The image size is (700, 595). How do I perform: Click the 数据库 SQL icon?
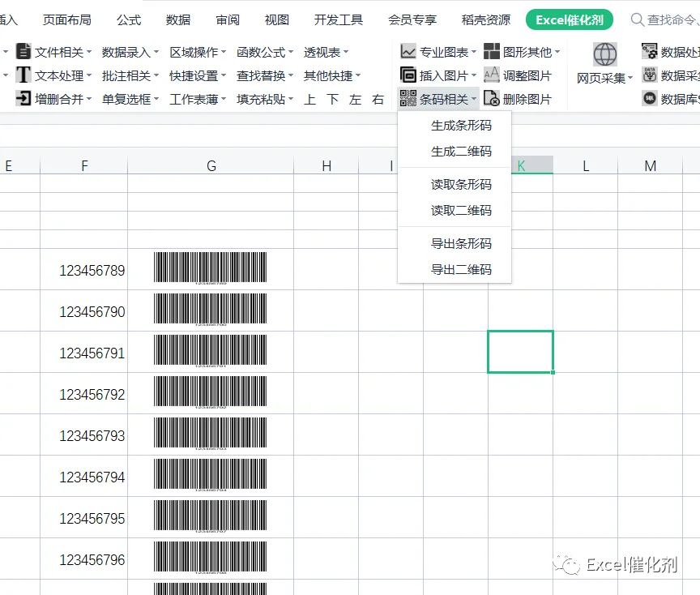[x=650, y=98]
